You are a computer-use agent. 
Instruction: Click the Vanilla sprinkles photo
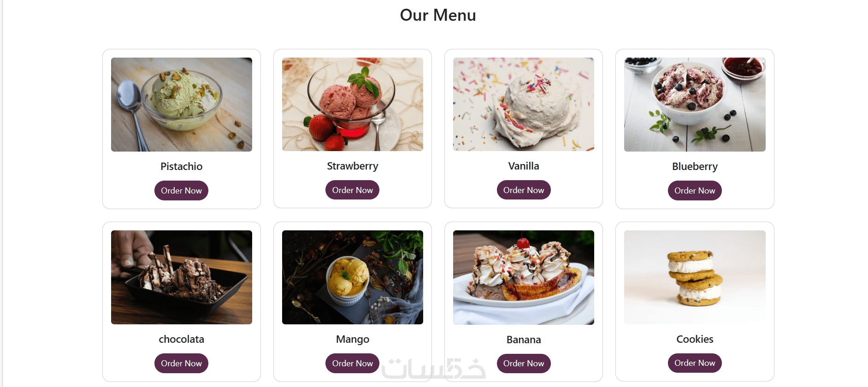coord(524,104)
